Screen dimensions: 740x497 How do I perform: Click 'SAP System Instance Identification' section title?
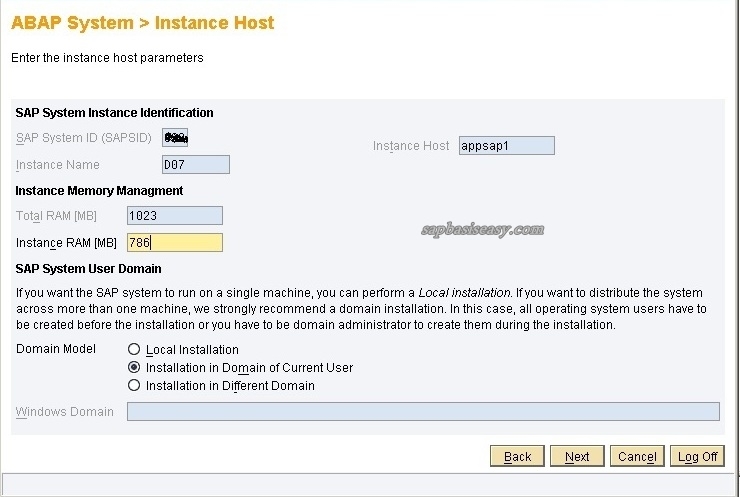[x=114, y=113]
